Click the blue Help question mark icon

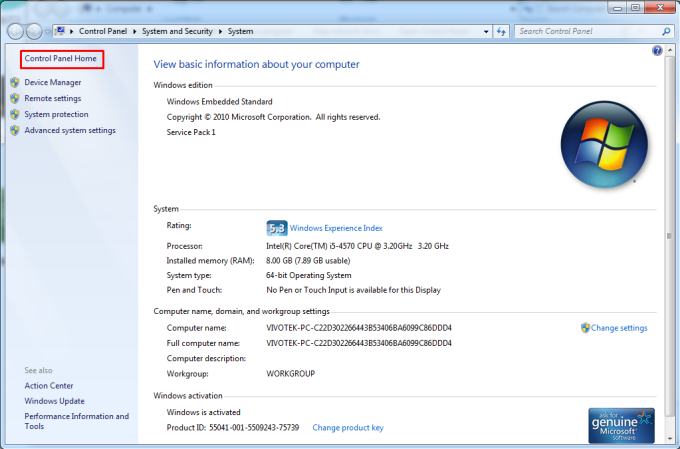coord(657,50)
